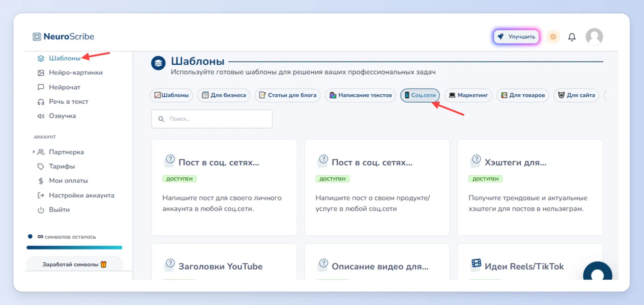Click the icon of Заголовки YouTube card
Viewport: 644px width, 305px height.
click(x=170, y=265)
